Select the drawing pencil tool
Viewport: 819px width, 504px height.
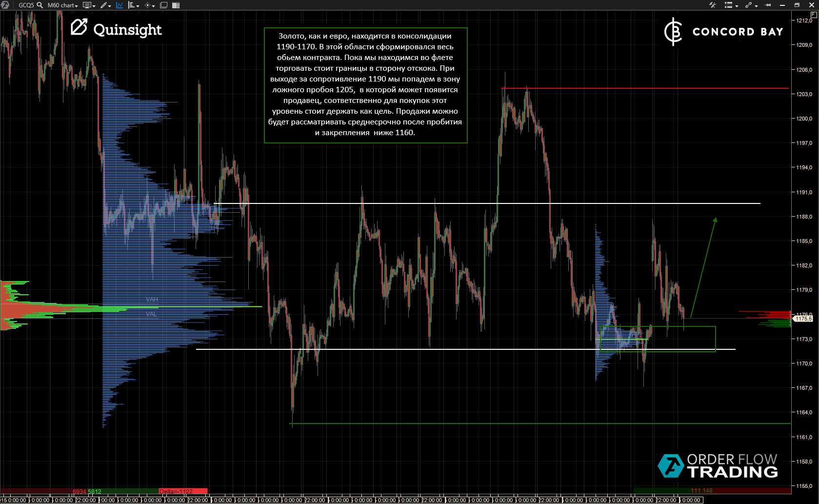pos(104,5)
